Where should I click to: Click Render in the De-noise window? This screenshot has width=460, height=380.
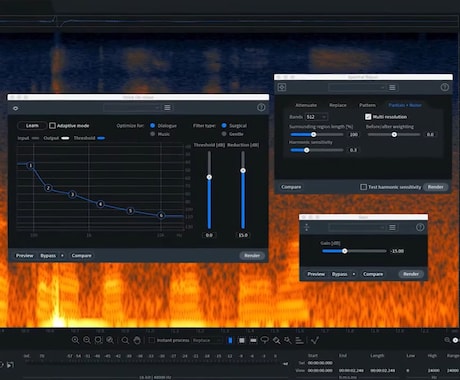(x=252, y=255)
